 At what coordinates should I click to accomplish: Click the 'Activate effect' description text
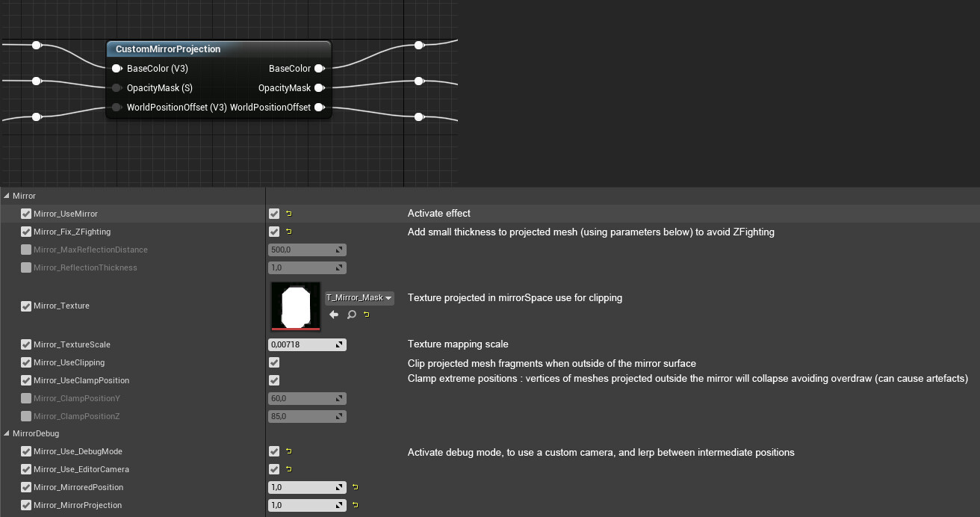click(439, 214)
